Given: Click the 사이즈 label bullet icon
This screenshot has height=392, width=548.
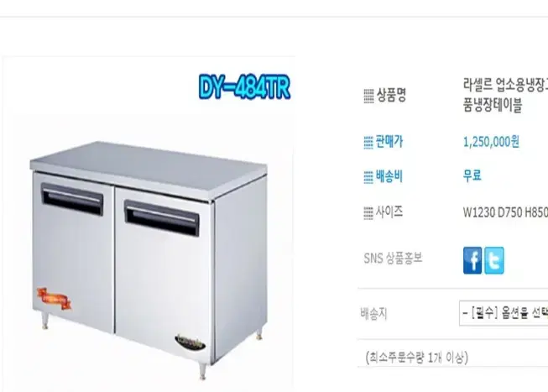Looking at the screenshot, I should (368, 213).
